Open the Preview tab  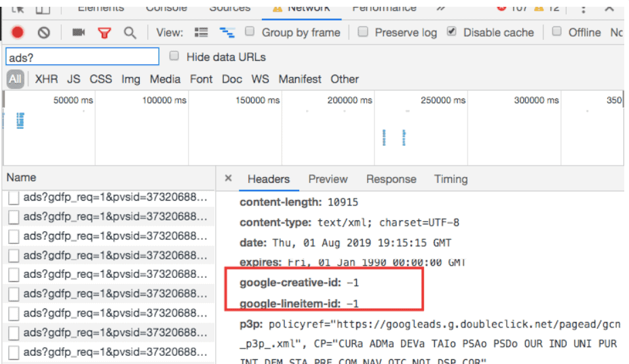(x=328, y=180)
